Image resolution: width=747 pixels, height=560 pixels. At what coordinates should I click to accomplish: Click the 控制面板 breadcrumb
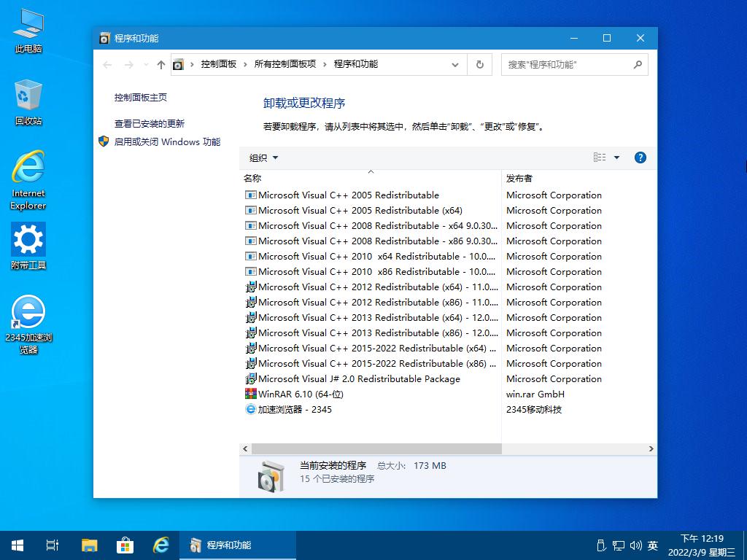point(219,64)
